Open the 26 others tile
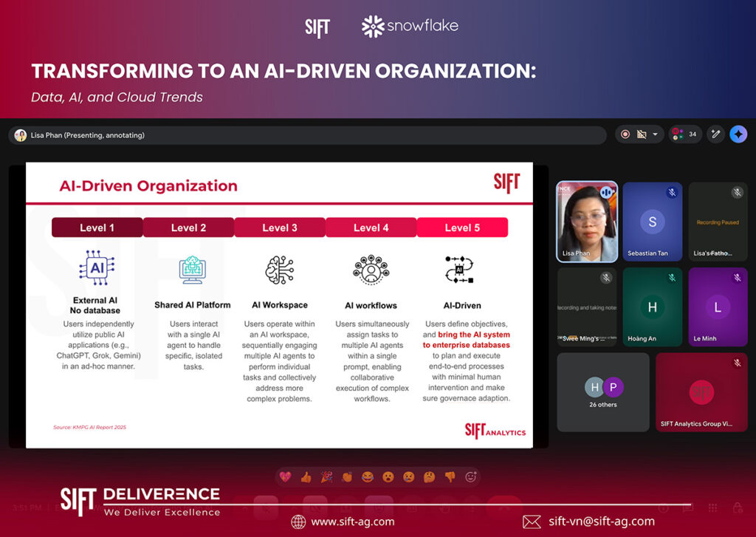Image resolution: width=756 pixels, height=537 pixels. pyautogui.click(x=603, y=392)
